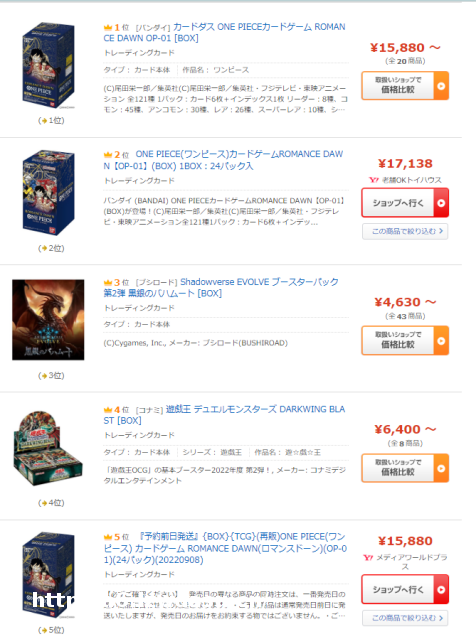This screenshot has height=640, width=476.
Task: Open Shadowverse EVOLVE ブースターパック title link
Action: pyautogui.click(x=221, y=287)
